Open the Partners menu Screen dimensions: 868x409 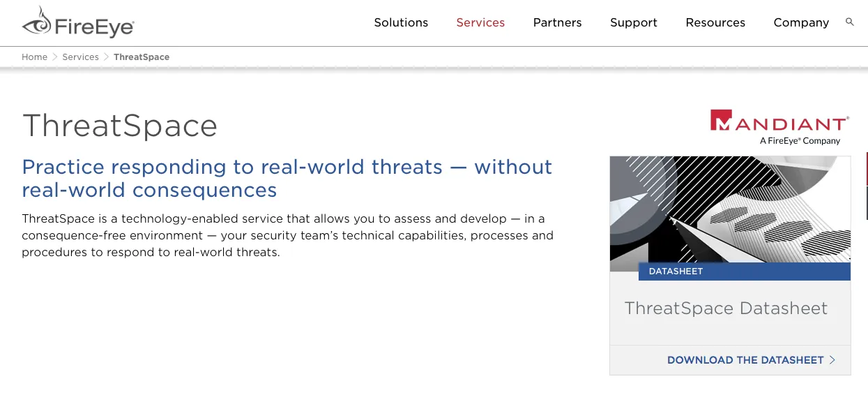pyautogui.click(x=557, y=22)
